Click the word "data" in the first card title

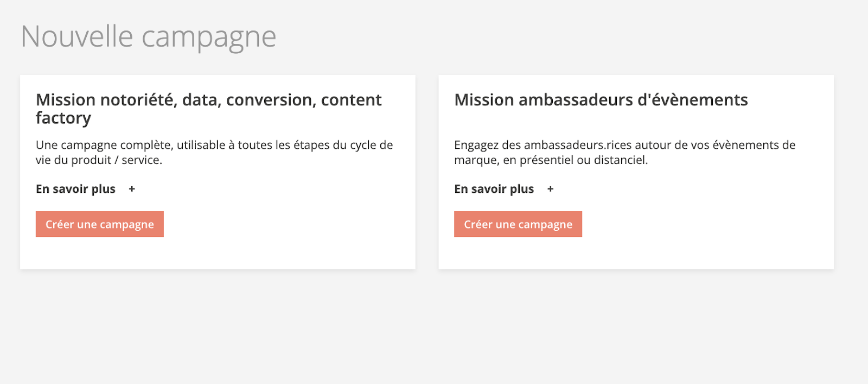click(x=201, y=100)
